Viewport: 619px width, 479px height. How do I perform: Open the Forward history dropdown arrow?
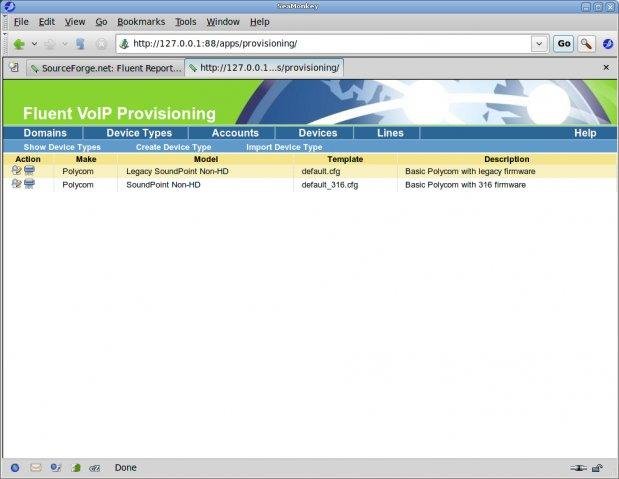(x=65, y=44)
